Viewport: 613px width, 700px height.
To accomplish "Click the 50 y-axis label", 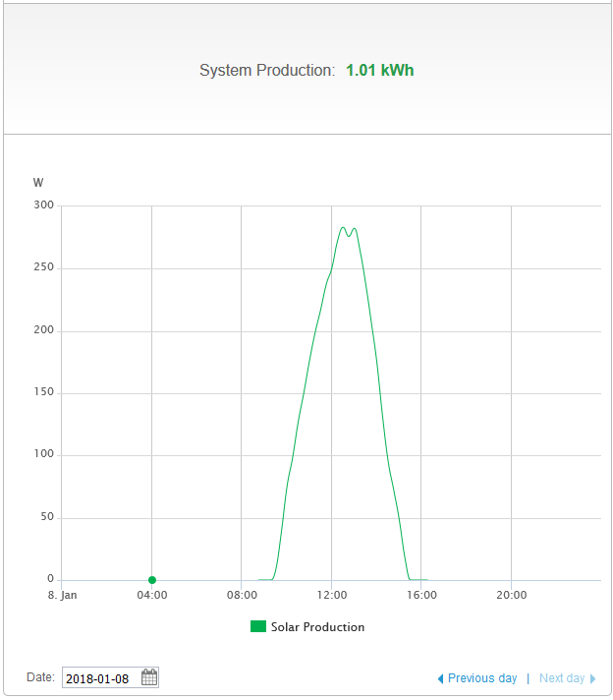I will 47,517.
